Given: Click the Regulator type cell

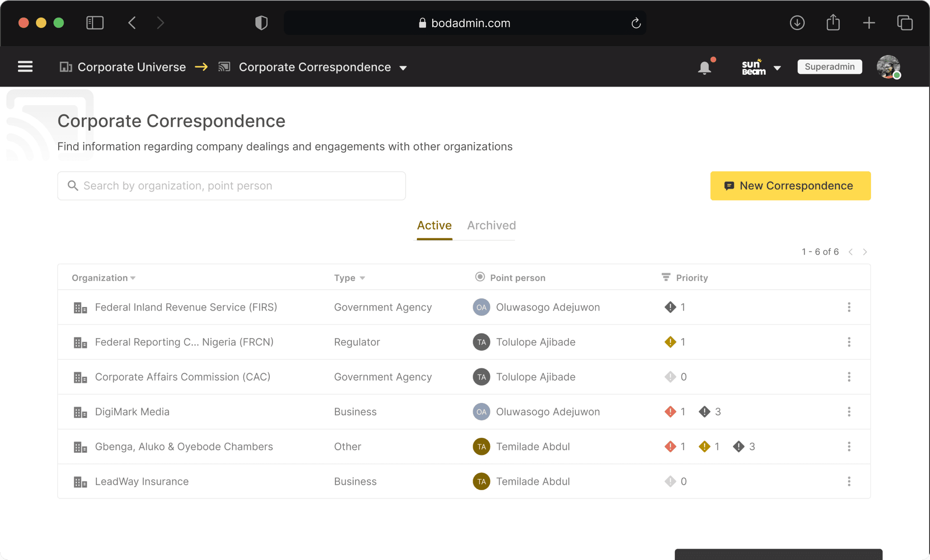Looking at the screenshot, I should point(357,342).
